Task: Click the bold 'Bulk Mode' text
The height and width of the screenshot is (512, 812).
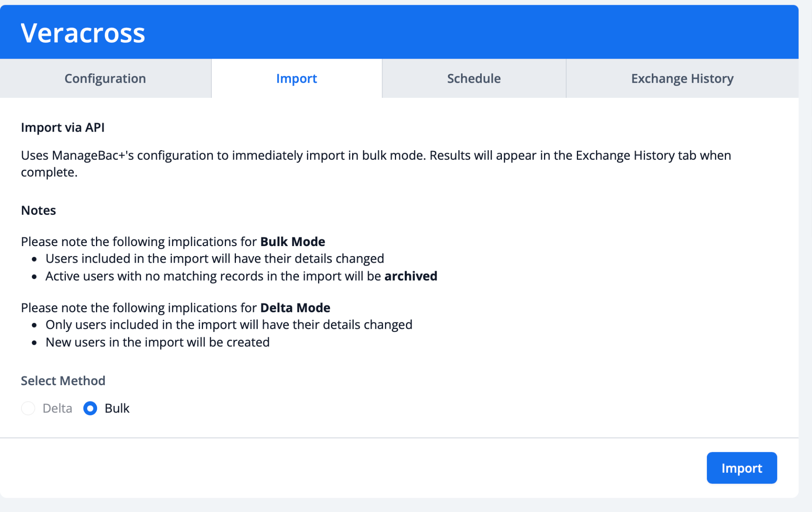Action: tap(293, 241)
